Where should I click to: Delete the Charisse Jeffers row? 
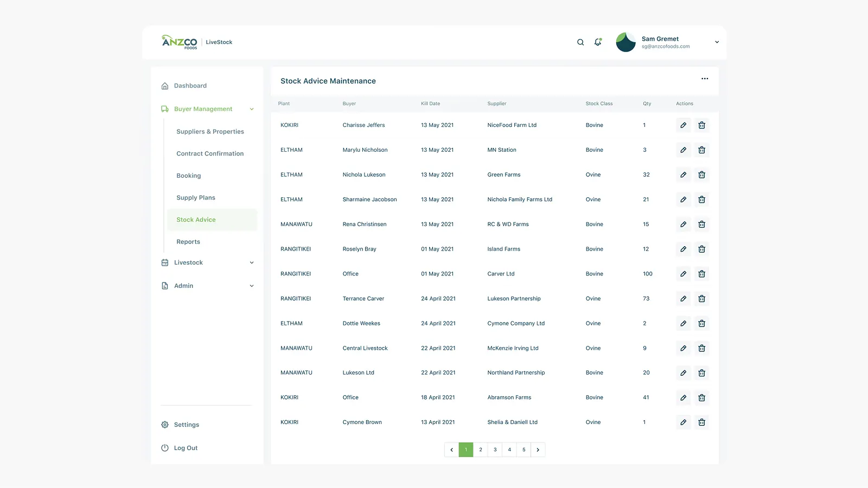click(x=701, y=125)
